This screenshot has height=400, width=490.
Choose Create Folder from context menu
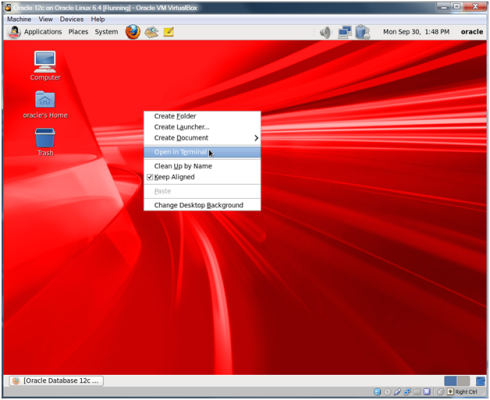[202, 116]
